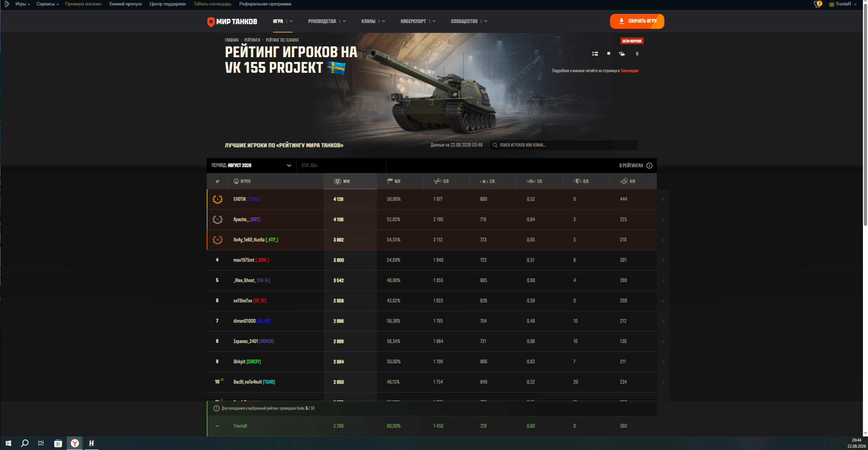Screen dimensions: 868x450
Task: Go to ГЛАВНАЯ breadcrumb link
Action: coord(232,40)
